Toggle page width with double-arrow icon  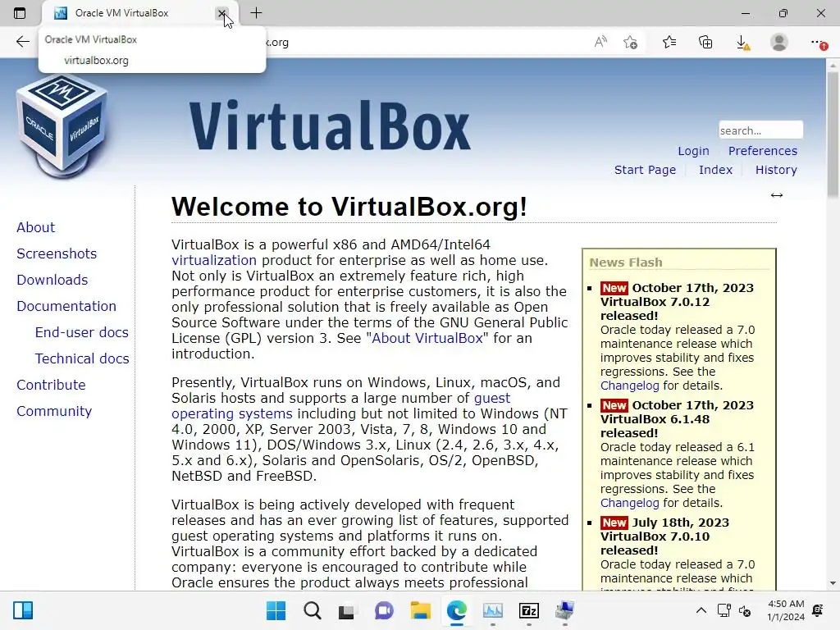tap(777, 195)
